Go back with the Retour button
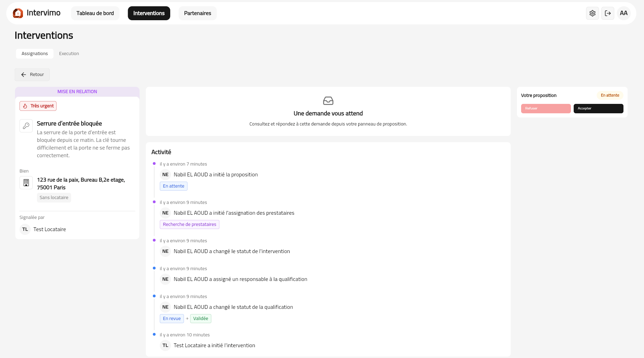The height and width of the screenshot is (358, 644). [32, 75]
